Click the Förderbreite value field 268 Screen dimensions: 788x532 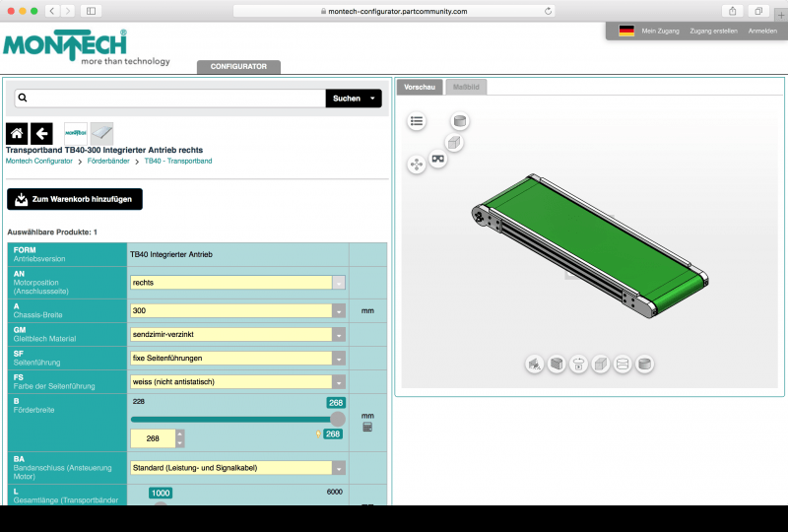[x=153, y=438]
